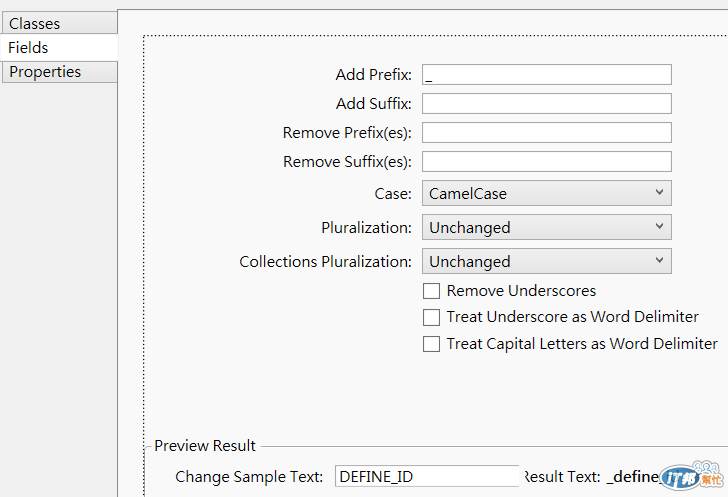Open the Collections Pluralization combo box
The image size is (728, 497).
pos(546,261)
